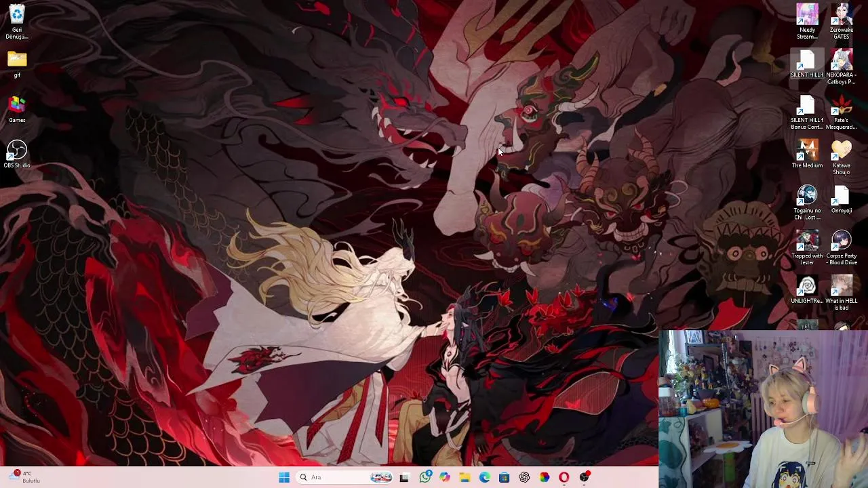The height and width of the screenshot is (488, 868).
Task: Switch to OBS Studio on taskbar
Action: 585,477
